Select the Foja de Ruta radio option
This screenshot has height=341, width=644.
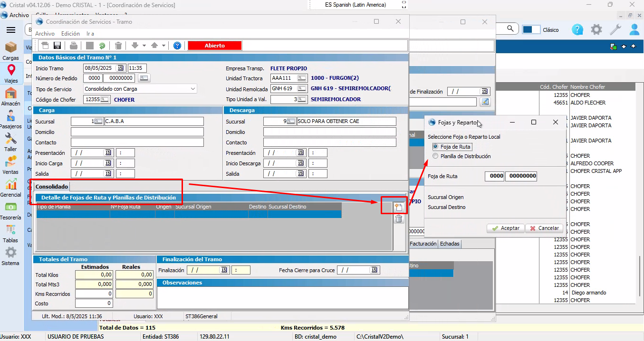435,146
